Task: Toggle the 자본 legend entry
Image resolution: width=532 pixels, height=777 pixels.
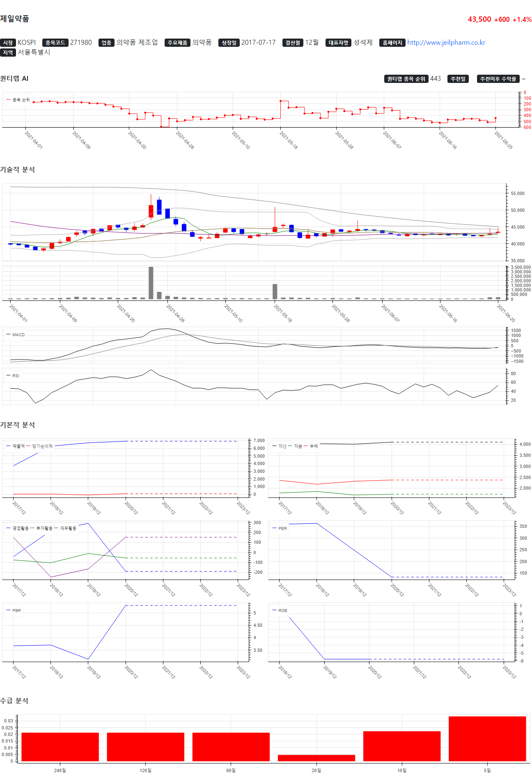Action: (x=295, y=446)
